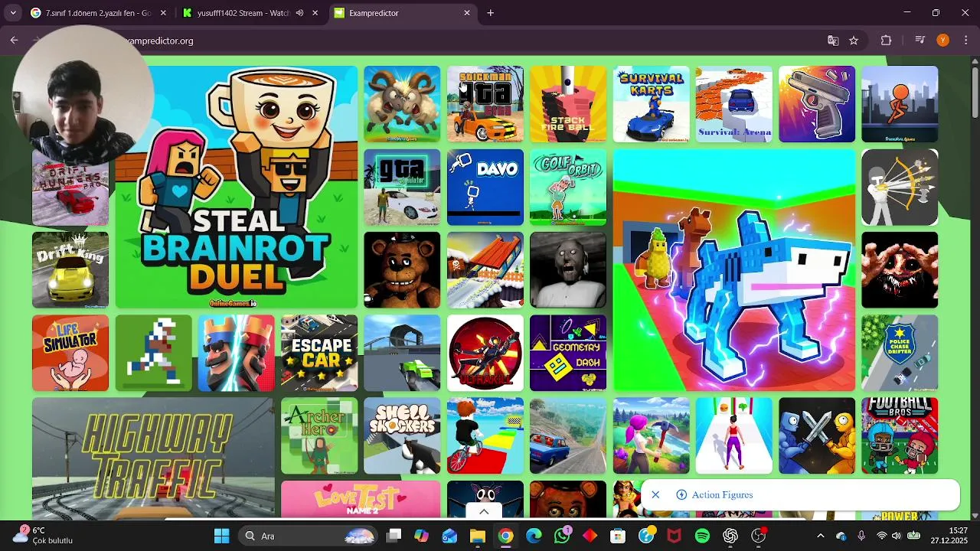This screenshot has height=551, width=980.
Task: Open the Steal Brainrot Duel game
Action: (x=237, y=187)
